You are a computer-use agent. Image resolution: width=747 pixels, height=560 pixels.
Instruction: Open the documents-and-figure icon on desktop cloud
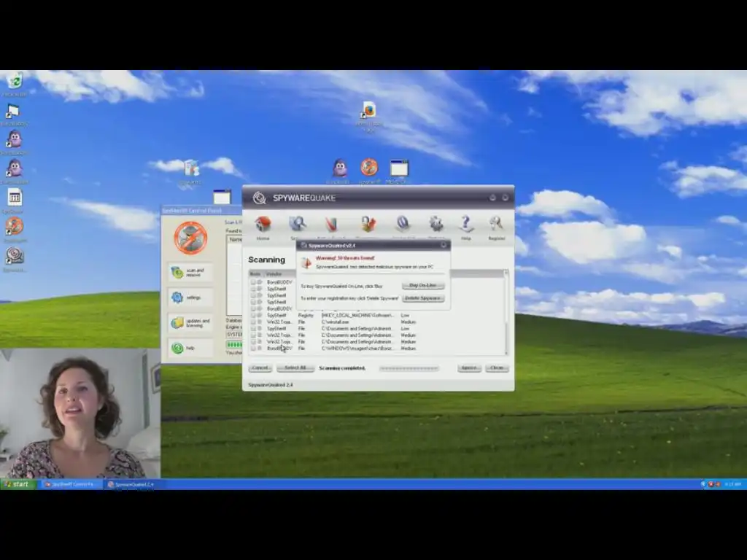[x=191, y=168]
